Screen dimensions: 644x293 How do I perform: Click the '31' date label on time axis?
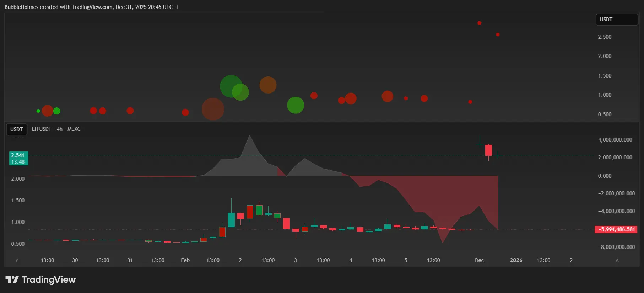pyautogui.click(x=130, y=260)
